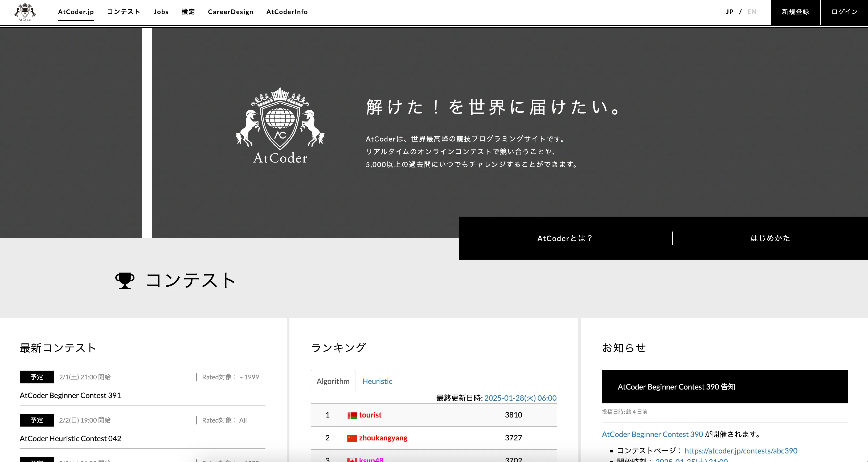Click the large AtCoder crest in the hero banner
Image resolution: width=868 pixels, height=462 pixels.
280,125
